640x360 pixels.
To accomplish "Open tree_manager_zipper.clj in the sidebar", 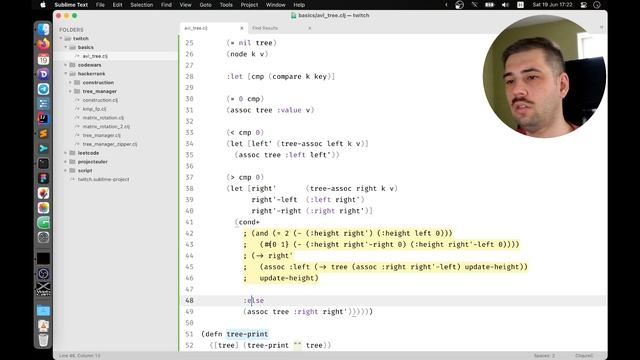I will [x=110, y=144].
